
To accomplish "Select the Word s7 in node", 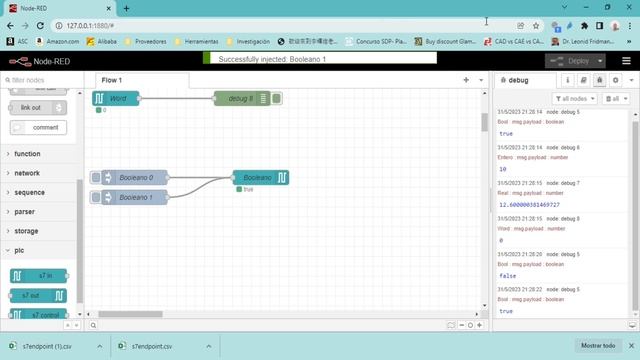I will [116, 98].
